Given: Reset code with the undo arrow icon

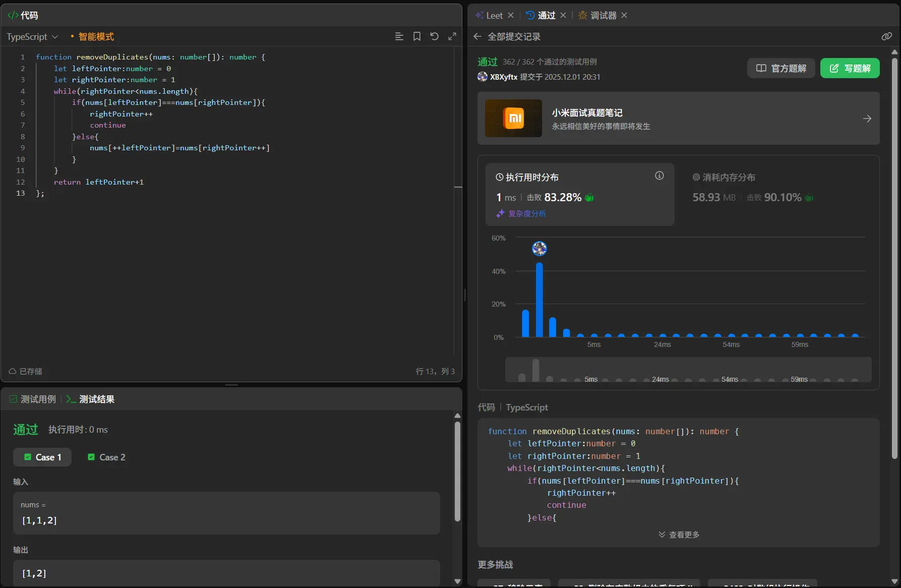Looking at the screenshot, I should pyautogui.click(x=434, y=36).
